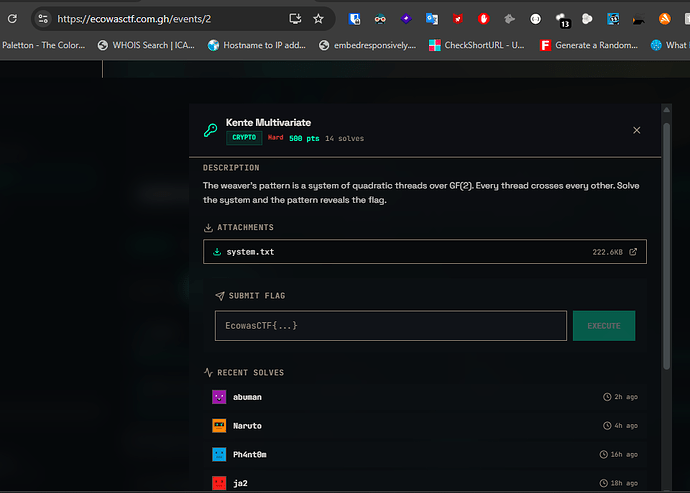Screen dimensions: 690x493
Task: Select the ecowasctf.com.gh address bar URL
Action: pos(134,19)
